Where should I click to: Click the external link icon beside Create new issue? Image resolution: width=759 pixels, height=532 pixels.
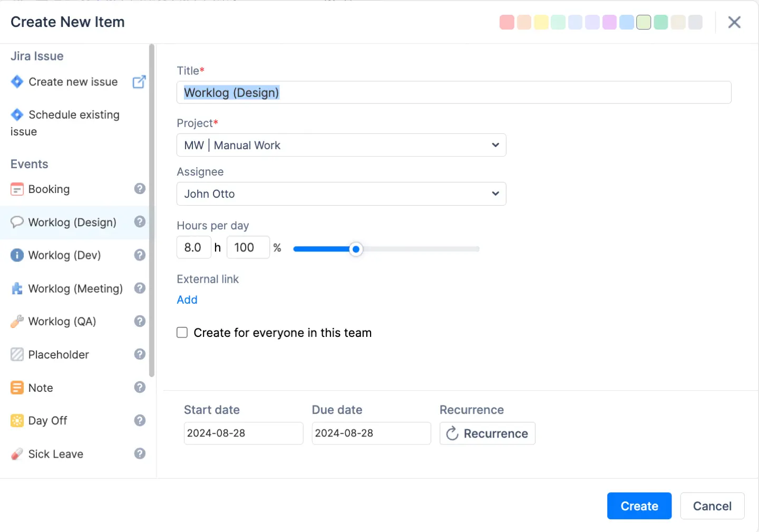pos(139,82)
